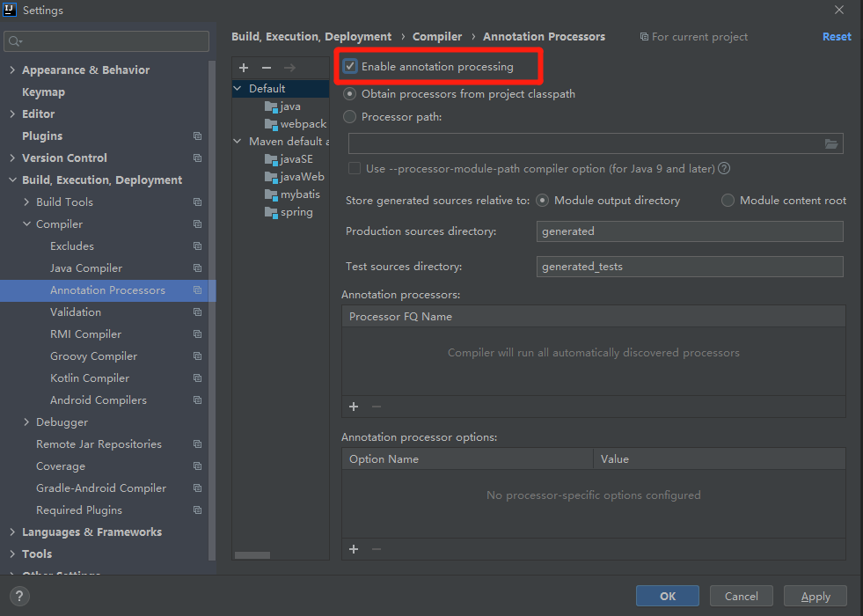The height and width of the screenshot is (616, 863).
Task: Click the Compiler breadcrumb
Action: pyautogui.click(x=437, y=37)
